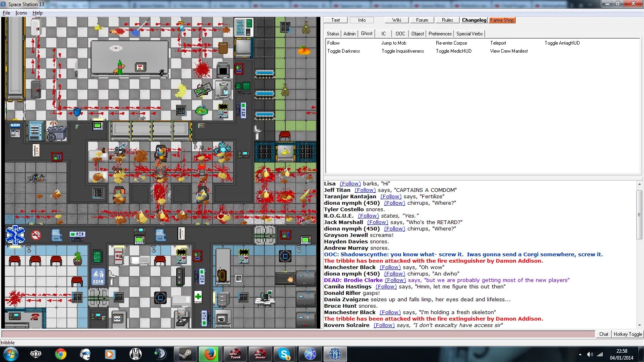Click the Jump to Mob verb
644x362 pixels.
(394, 43)
